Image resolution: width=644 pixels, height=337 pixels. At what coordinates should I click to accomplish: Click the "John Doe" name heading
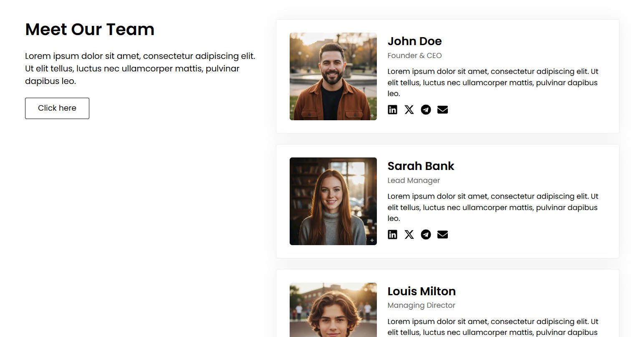point(414,41)
